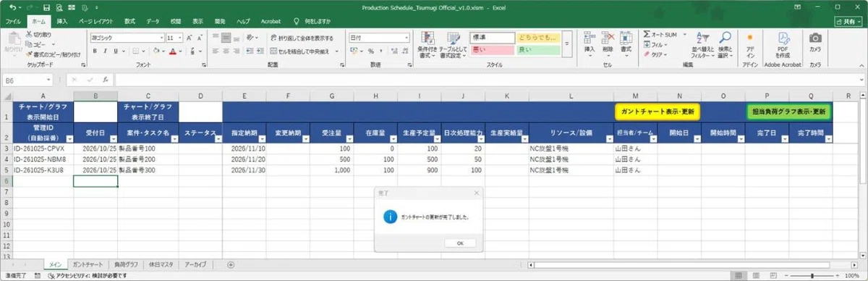Click green 担当負荷グラフ表示・更新 button
This screenshot has height=281, width=868.
[788, 112]
